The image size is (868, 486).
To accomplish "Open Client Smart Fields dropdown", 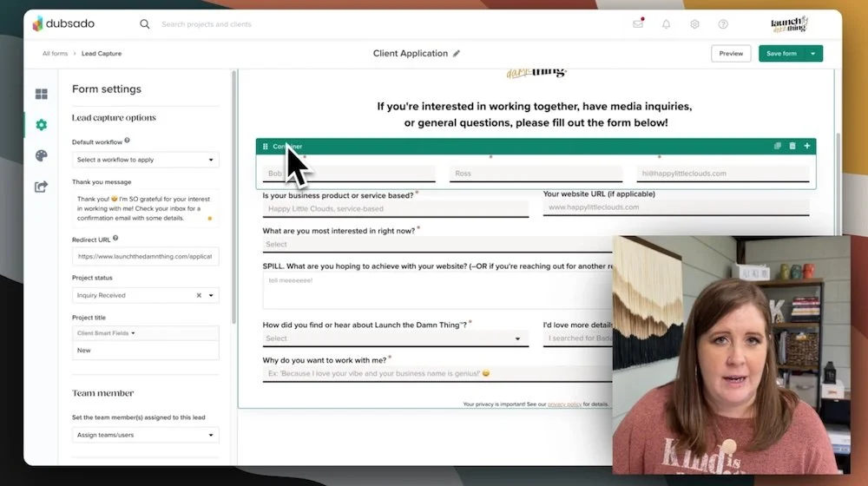I will pos(106,333).
